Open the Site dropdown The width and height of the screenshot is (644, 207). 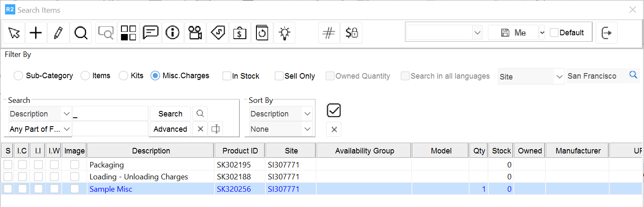[x=531, y=77]
